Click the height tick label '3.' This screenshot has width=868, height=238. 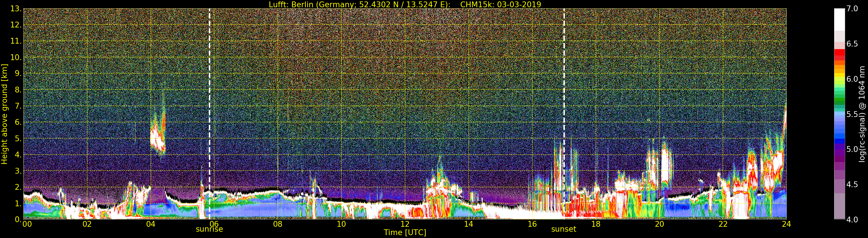[18, 171]
